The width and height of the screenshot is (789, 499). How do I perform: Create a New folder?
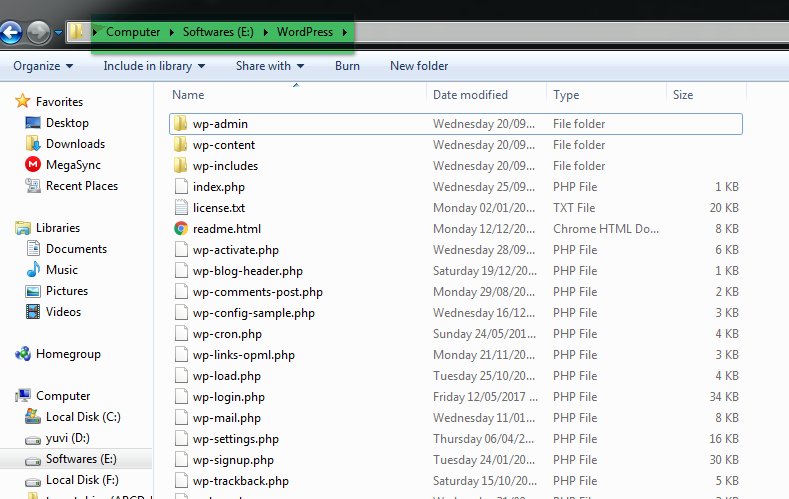point(419,66)
